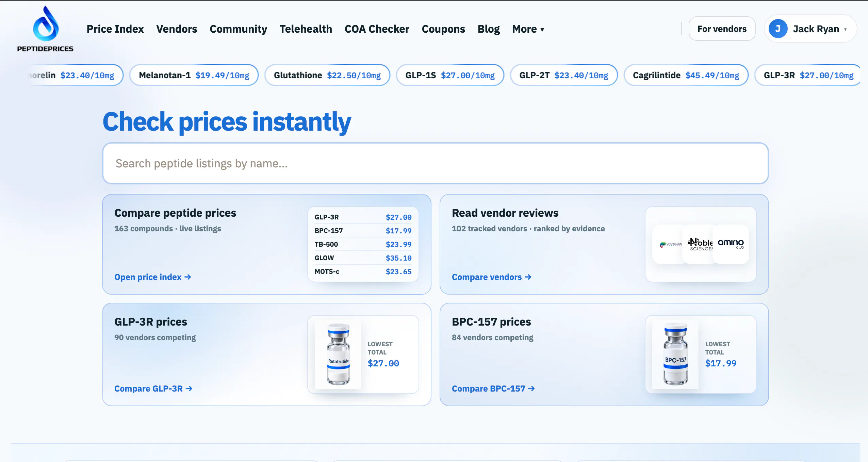The image size is (868, 462).
Task: Click the GLOW $35.10 table row
Action: coord(363,258)
